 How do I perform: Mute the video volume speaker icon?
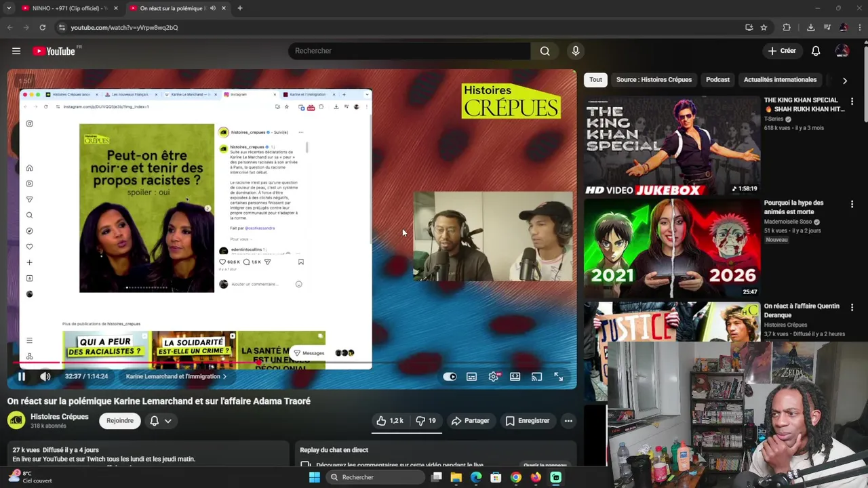[x=45, y=377]
